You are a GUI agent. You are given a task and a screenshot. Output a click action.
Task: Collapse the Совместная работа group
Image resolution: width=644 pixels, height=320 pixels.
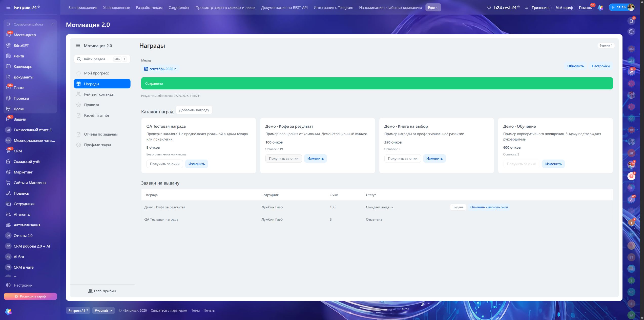point(53,24)
